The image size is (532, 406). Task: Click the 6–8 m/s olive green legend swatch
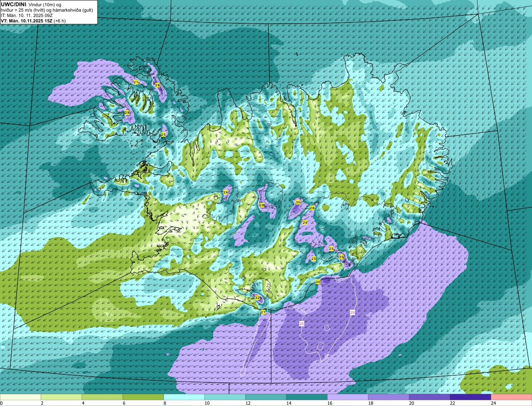(x=143, y=397)
